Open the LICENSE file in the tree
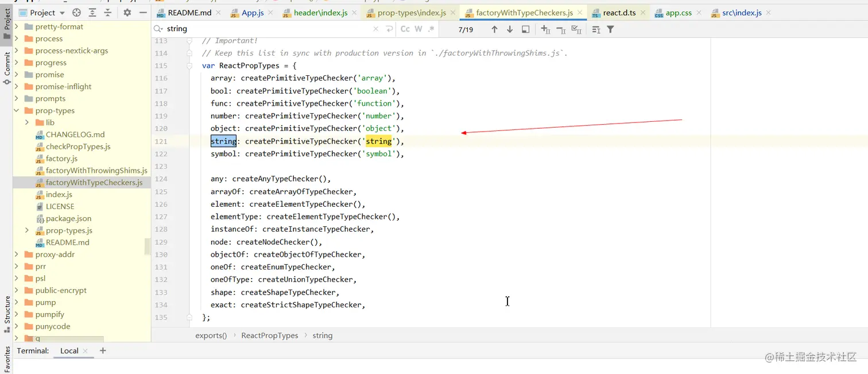Image resolution: width=868 pixels, height=374 pixels. coord(60,206)
